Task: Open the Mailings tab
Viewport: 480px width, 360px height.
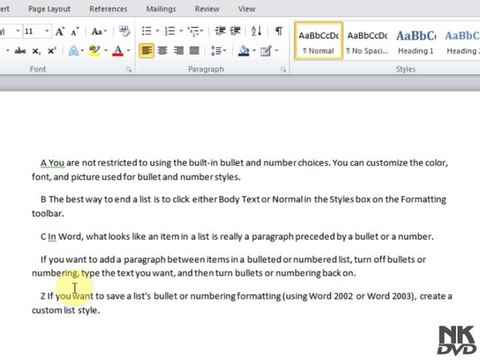Action: point(161,9)
